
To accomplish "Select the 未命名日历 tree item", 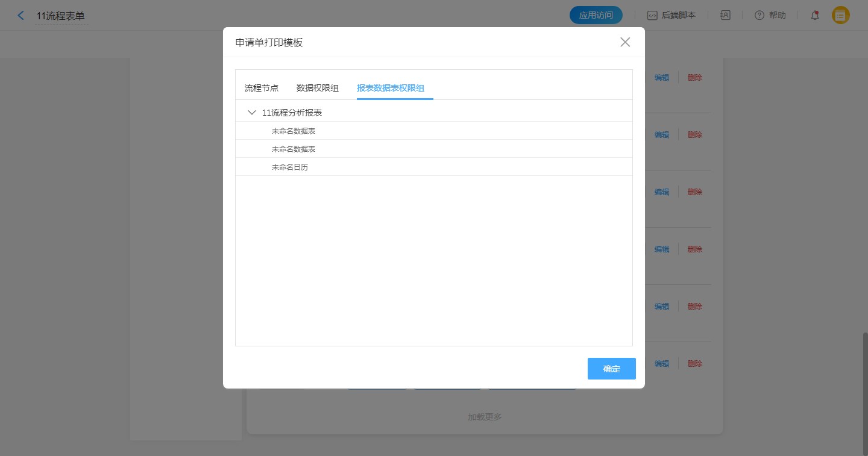I will coord(290,167).
